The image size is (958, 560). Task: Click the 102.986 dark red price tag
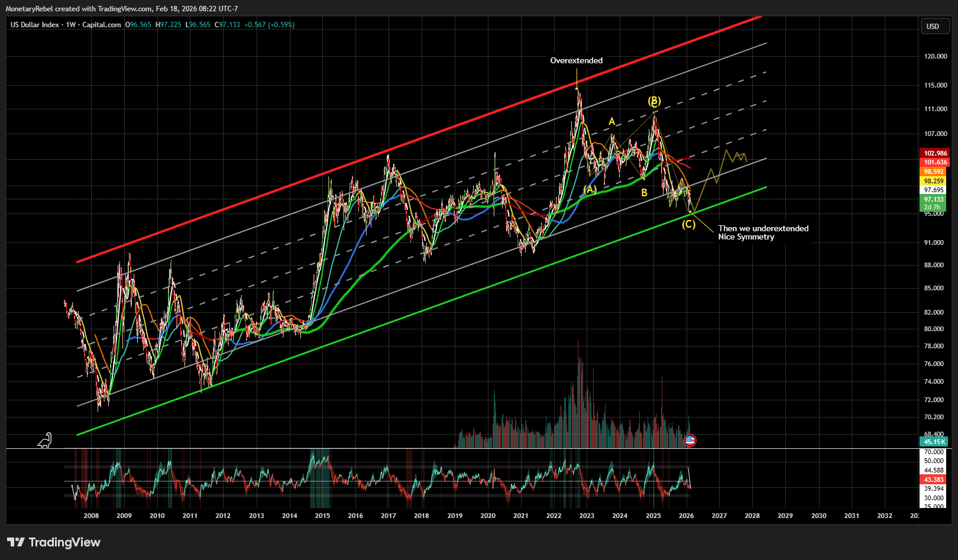[936, 153]
